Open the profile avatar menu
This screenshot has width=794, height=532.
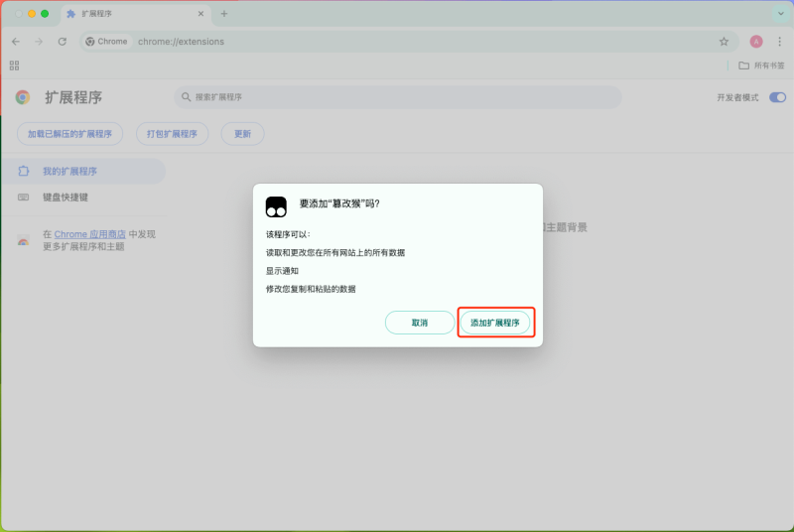756,42
